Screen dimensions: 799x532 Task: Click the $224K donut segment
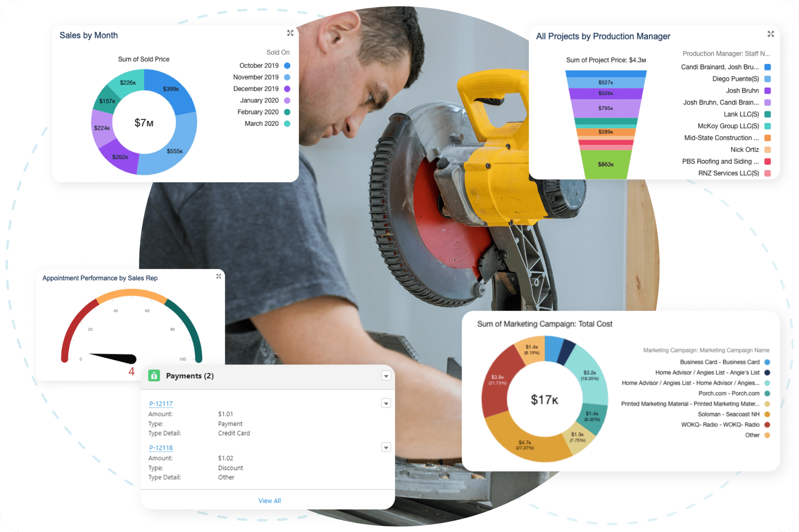click(x=102, y=128)
